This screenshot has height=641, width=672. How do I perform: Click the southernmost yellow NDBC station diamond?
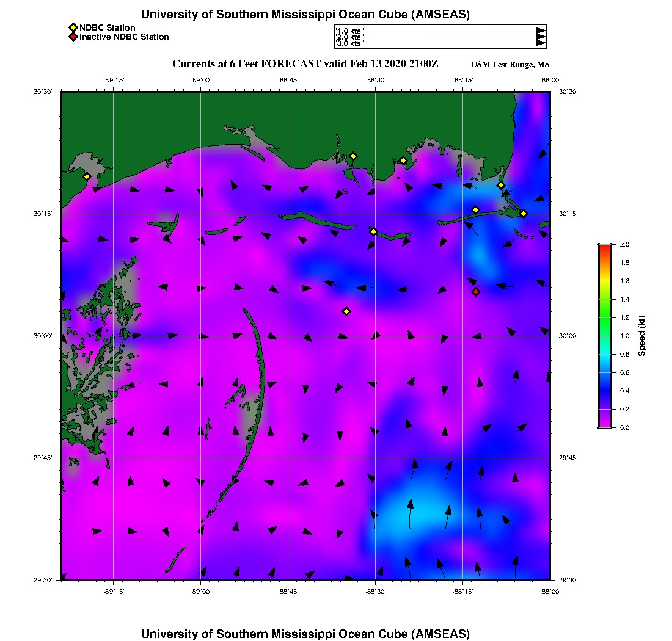click(346, 311)
